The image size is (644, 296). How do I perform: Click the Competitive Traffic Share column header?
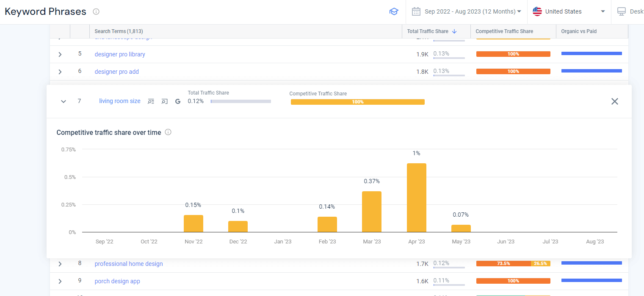click(x=504, y=31)
